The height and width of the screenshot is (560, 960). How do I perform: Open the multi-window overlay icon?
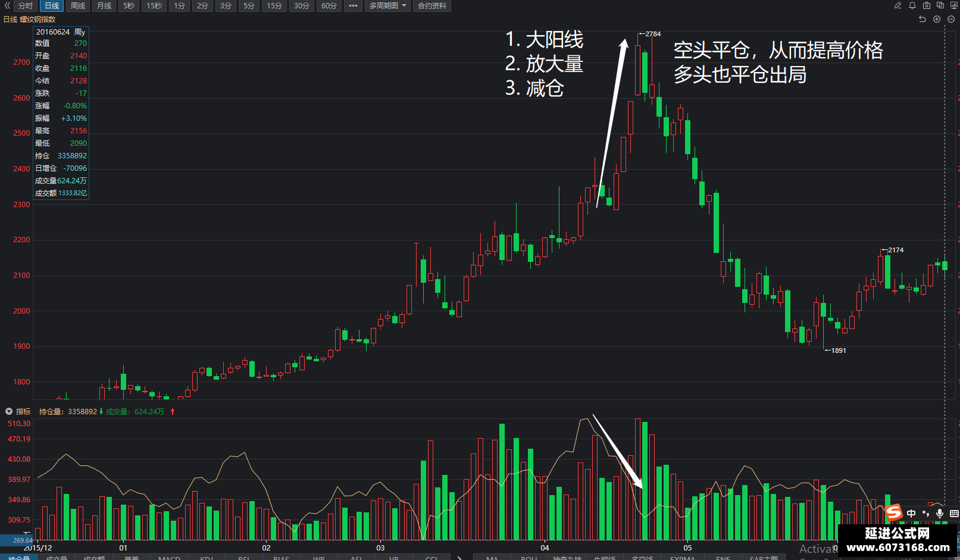point(940,5)
